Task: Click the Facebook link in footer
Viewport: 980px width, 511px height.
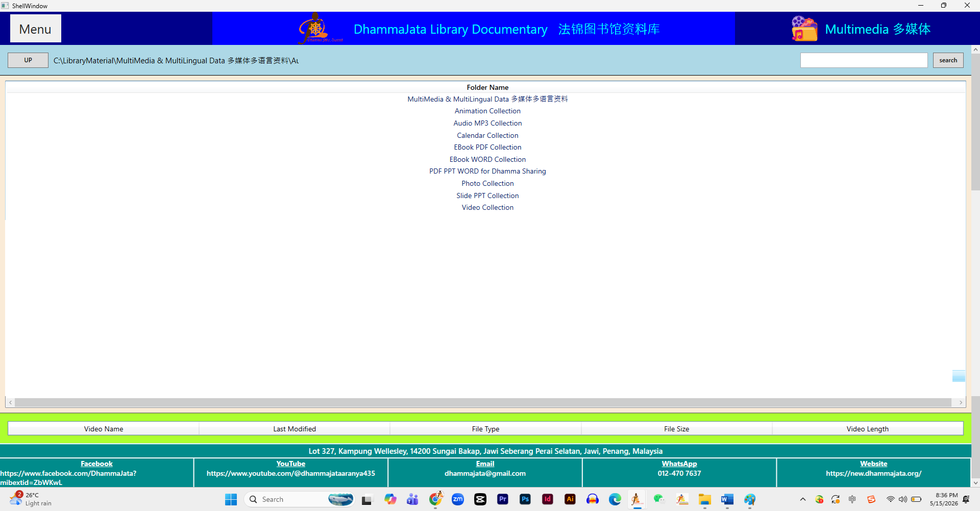Action: (96, 464)
